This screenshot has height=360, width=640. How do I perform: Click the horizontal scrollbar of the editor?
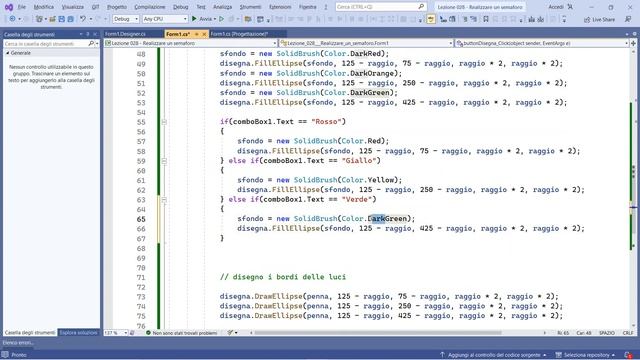(377, 333)
